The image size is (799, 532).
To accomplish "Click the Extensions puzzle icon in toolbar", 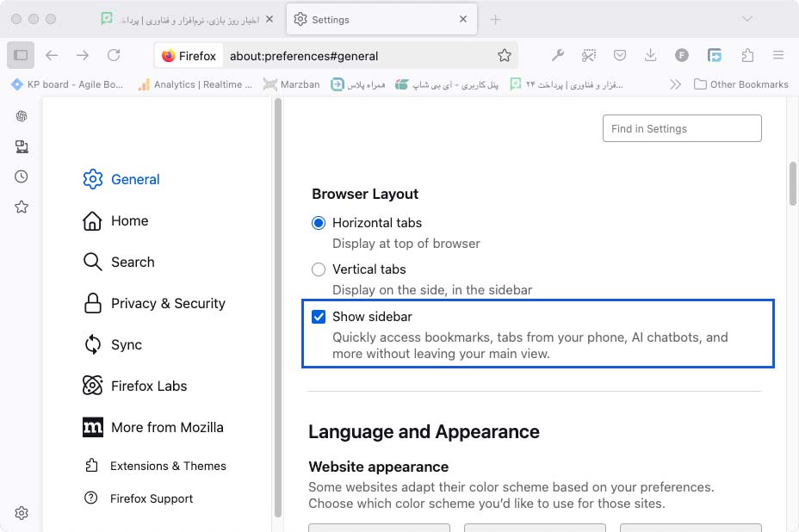I will point(747,55).
